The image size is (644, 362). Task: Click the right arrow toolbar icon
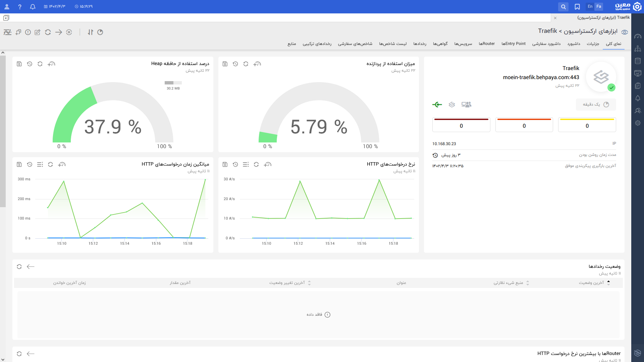coord(59,32)
